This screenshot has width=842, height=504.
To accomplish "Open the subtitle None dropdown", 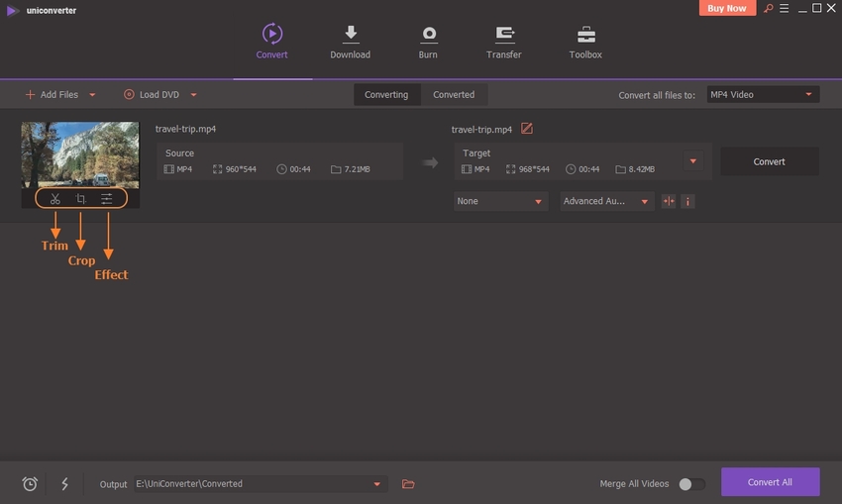I will [500, 201].
